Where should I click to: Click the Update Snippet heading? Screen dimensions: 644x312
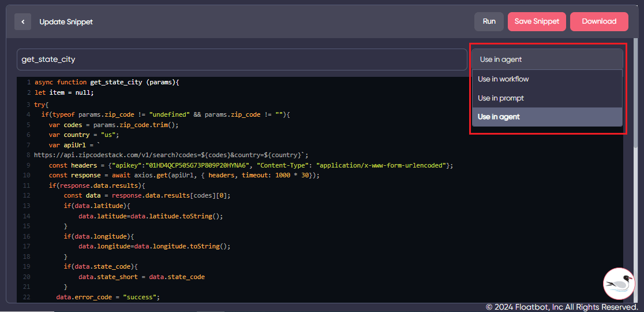point(66,22)
